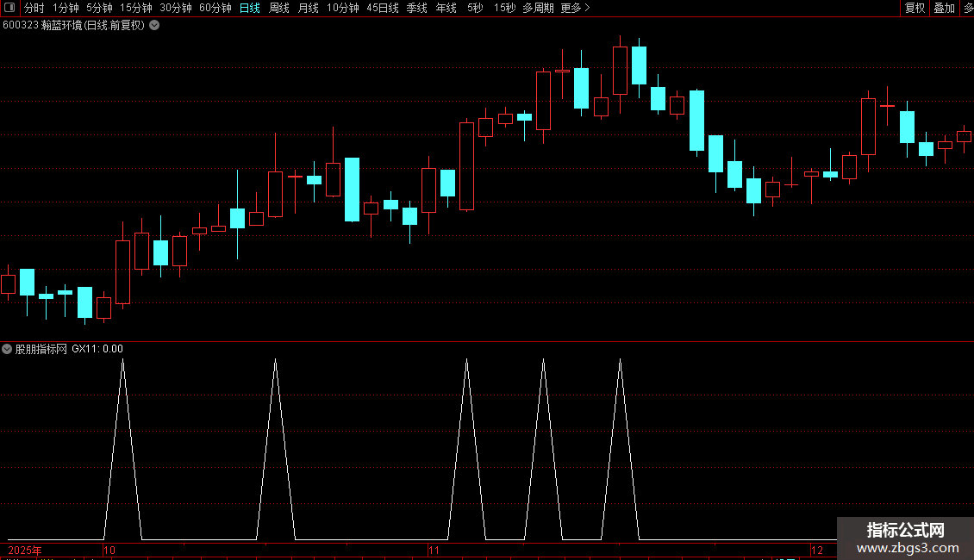Screen dimensions: 974x560
Task: Switch to the 季线 quarterly chart
Action: click(x=417, y=8)
